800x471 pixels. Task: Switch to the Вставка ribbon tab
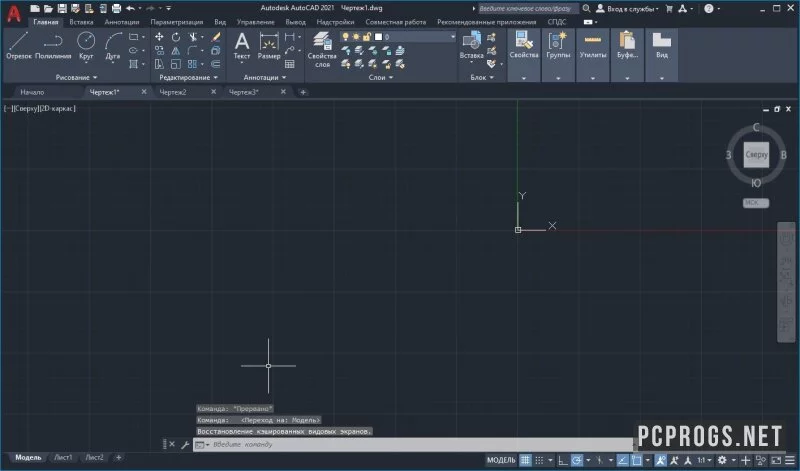[81, 22]
